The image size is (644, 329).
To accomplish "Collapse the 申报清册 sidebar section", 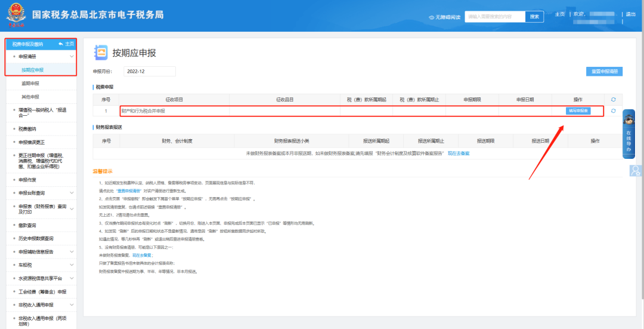I will point(72,57).
